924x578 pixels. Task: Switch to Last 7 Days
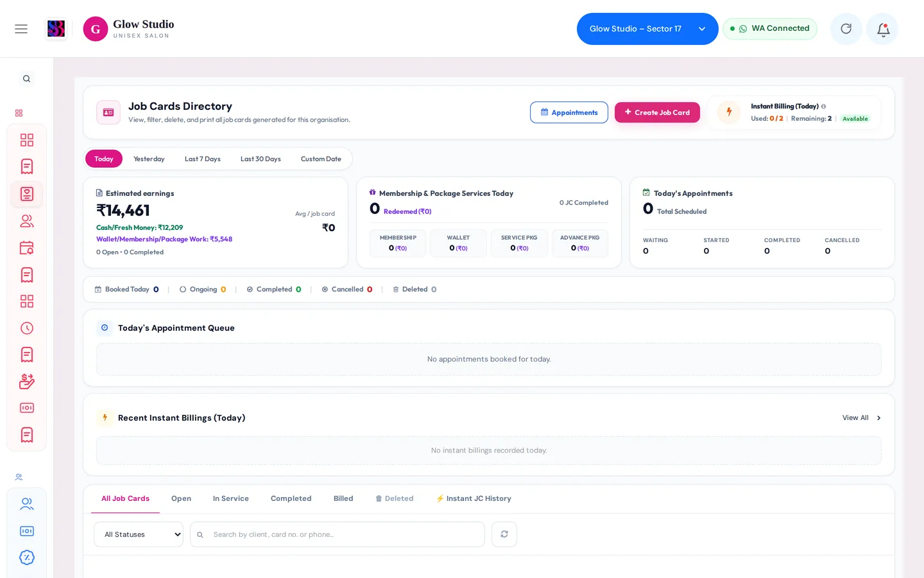203,159
